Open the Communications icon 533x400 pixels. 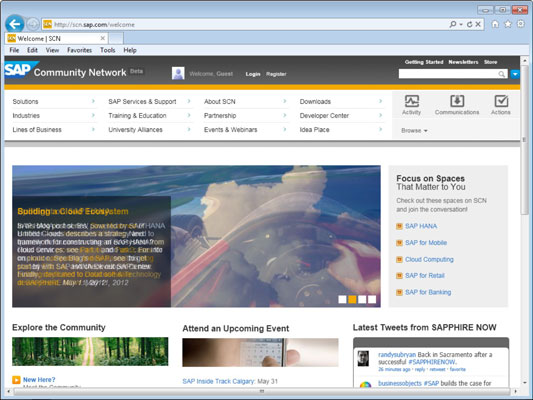point(457,101)
